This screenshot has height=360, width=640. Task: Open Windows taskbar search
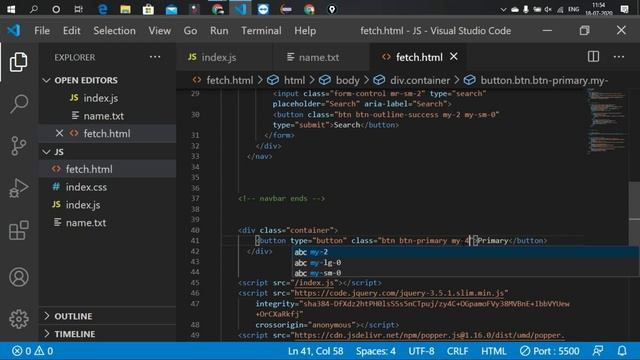tap(33, 9)
